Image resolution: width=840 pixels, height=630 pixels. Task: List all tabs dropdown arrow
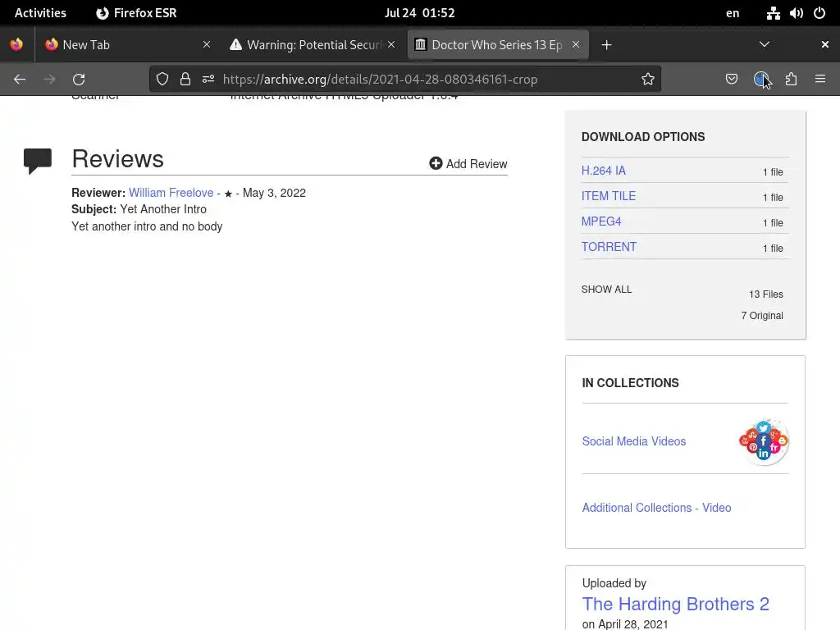[765, 44]
